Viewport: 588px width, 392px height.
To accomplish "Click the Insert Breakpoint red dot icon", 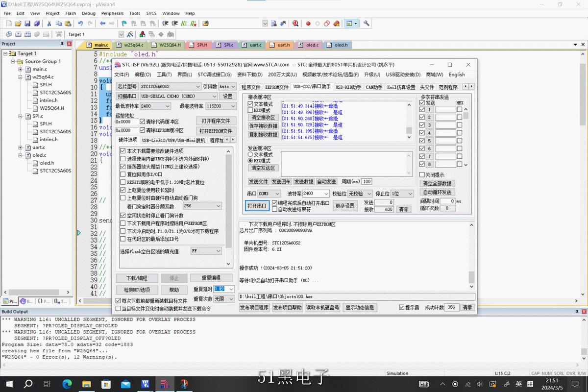I will (308, 23).
